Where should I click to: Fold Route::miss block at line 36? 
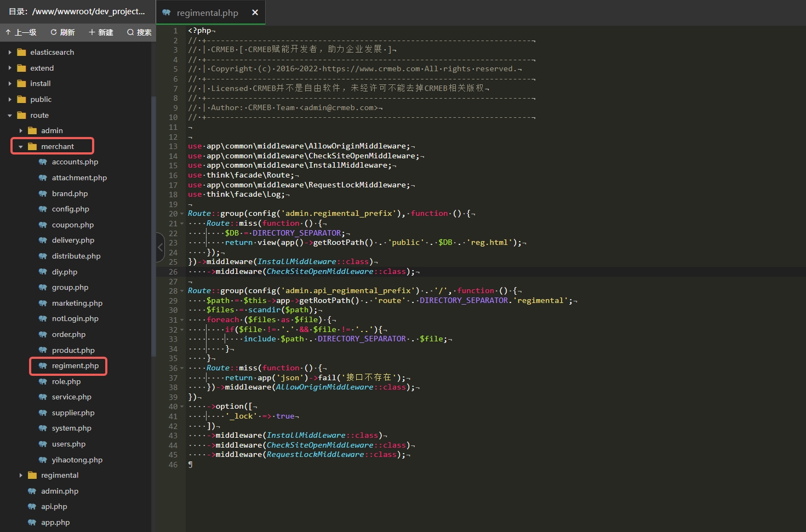pos(182,368)
